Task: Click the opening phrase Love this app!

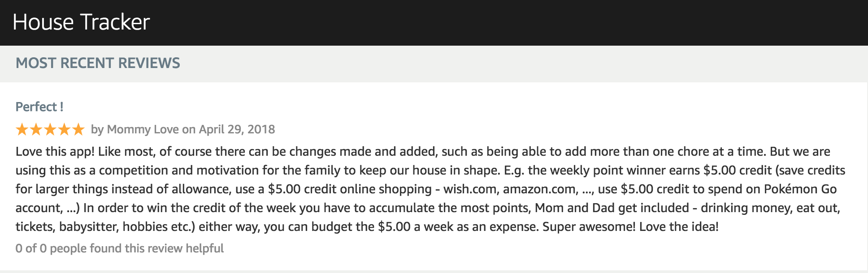Action: click(x=55, y=152)
